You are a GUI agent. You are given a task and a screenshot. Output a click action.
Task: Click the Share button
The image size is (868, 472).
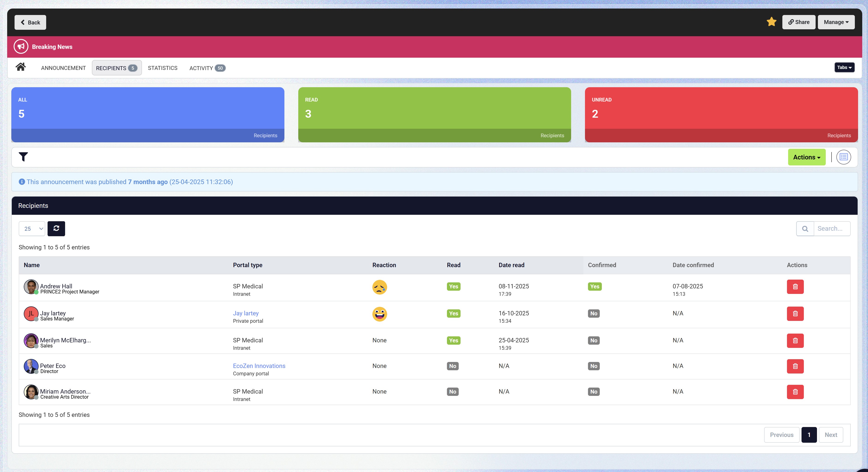click(798, 22)
